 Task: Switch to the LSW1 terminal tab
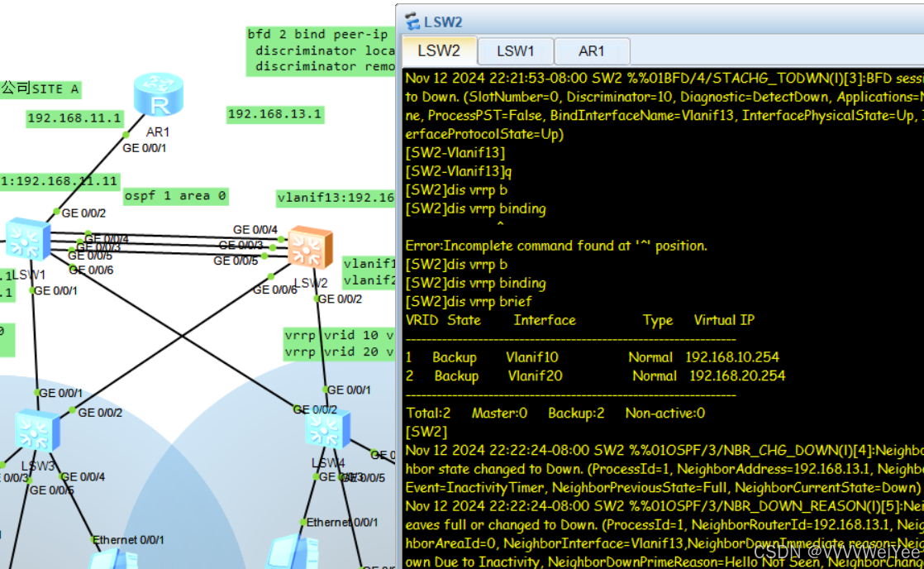tap(515, 51)
